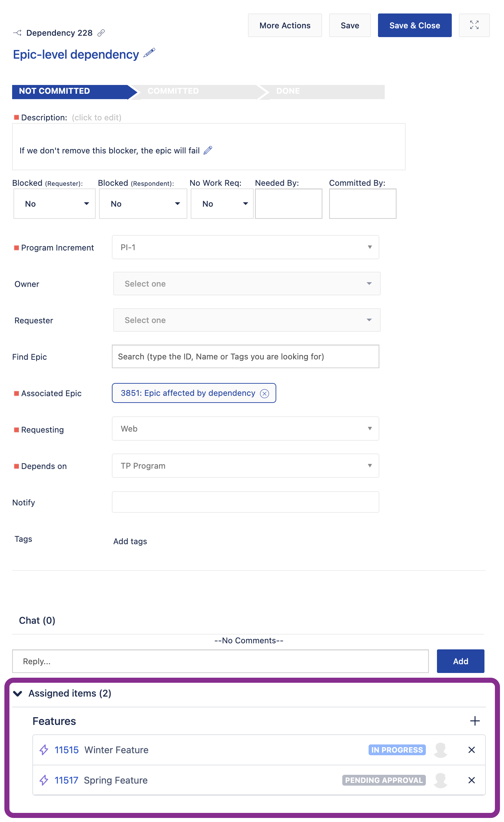
Task: Click the Save & Close button
Action: click(x=414, y=25)
